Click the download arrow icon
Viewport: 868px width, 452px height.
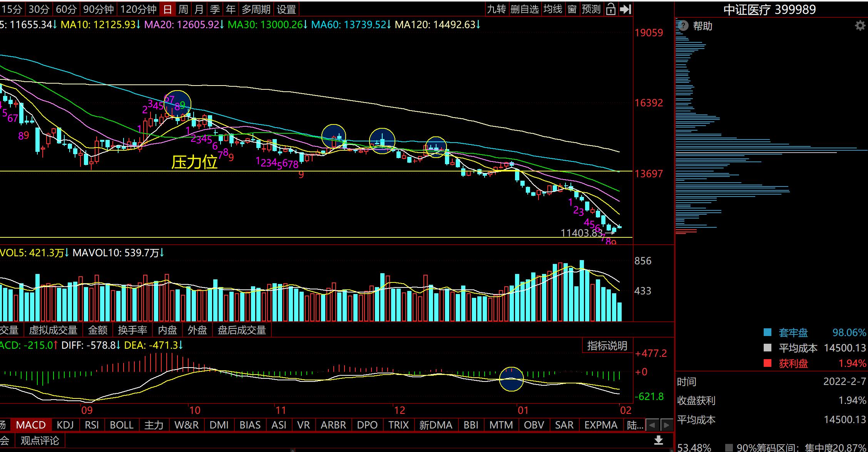(x=659, y=440)
